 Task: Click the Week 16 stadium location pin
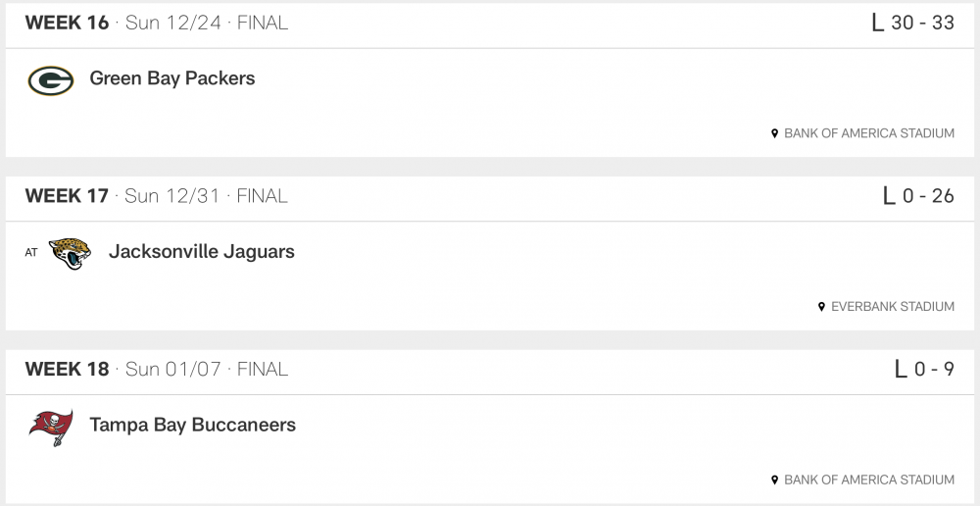click(x=774, y=133)
